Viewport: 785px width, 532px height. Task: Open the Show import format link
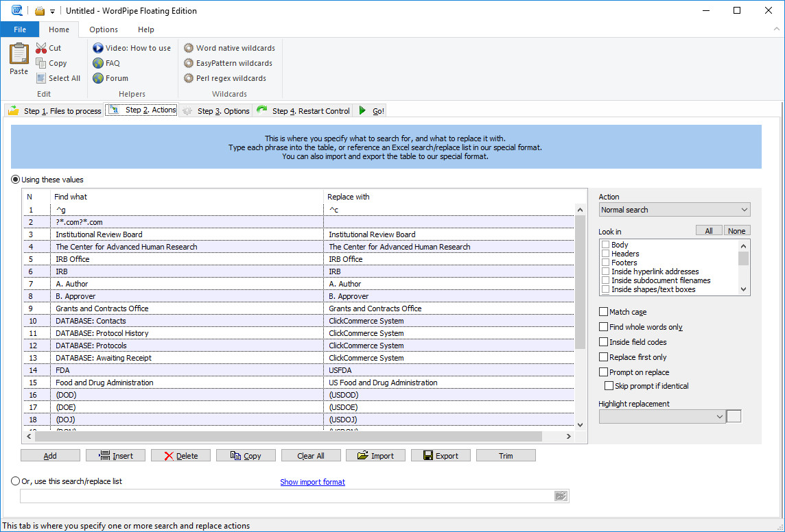pos(312,482)
